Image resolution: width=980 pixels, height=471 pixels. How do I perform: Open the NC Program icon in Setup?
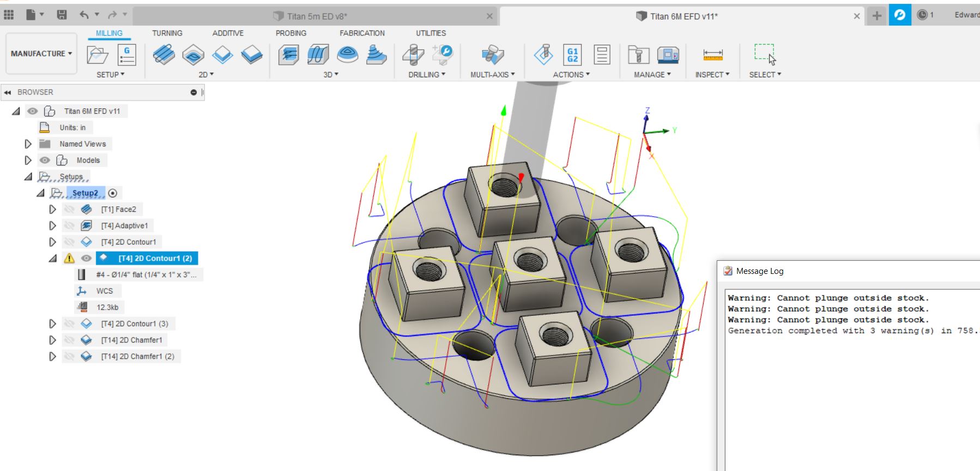[127, 54]
